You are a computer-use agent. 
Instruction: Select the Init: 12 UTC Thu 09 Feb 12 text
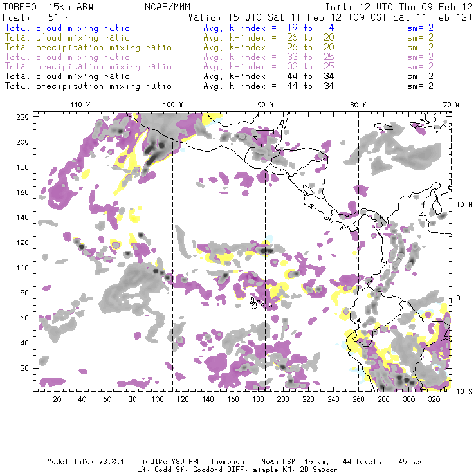[x=399, y=6]
